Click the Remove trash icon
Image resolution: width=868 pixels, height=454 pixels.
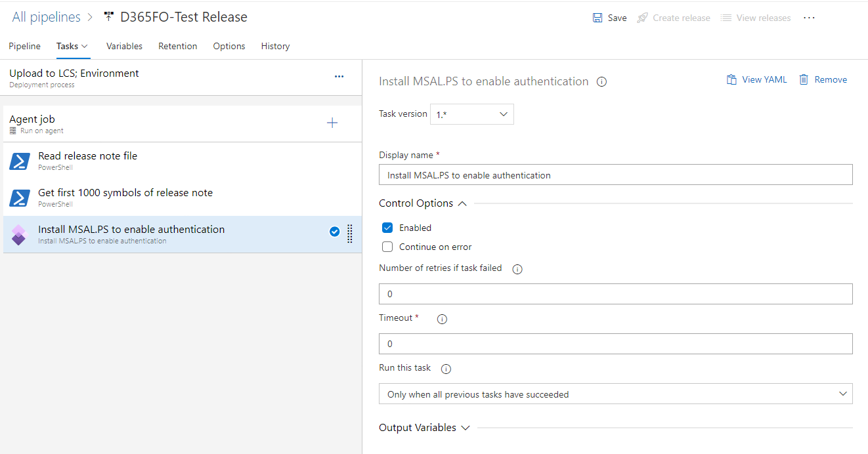pos(804,79)
